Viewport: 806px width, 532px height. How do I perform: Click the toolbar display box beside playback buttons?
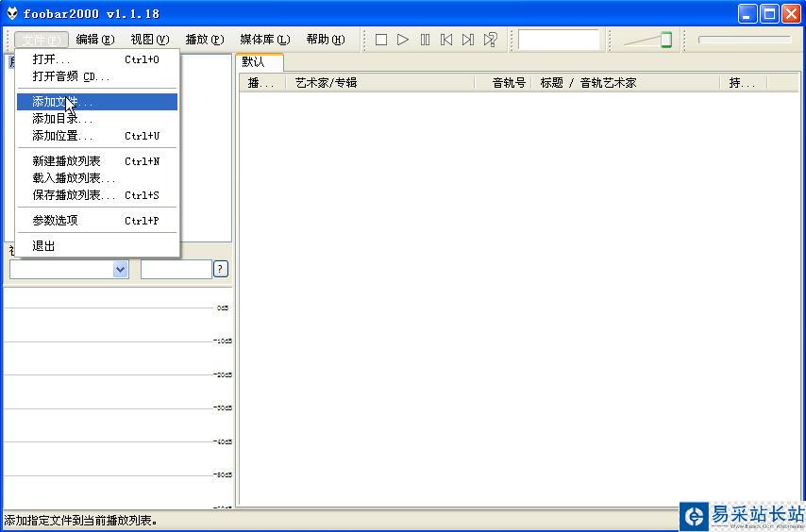(559, 40)
